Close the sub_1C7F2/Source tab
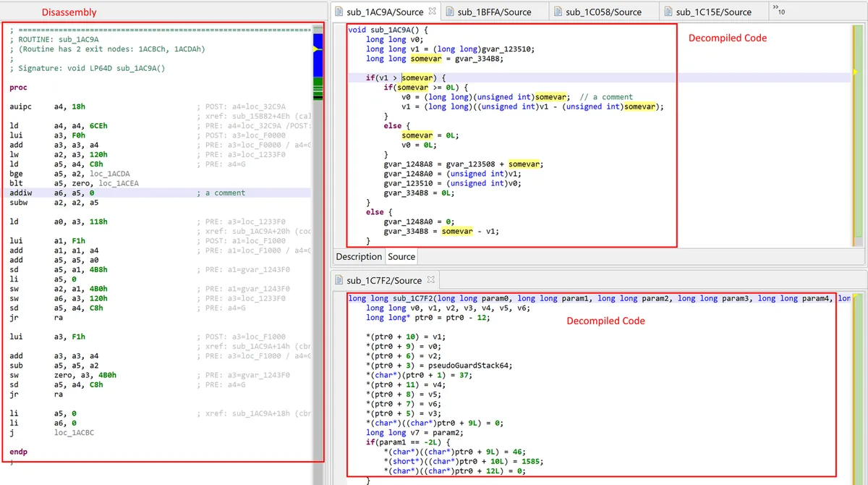The image size is (868, 485). 432,279
